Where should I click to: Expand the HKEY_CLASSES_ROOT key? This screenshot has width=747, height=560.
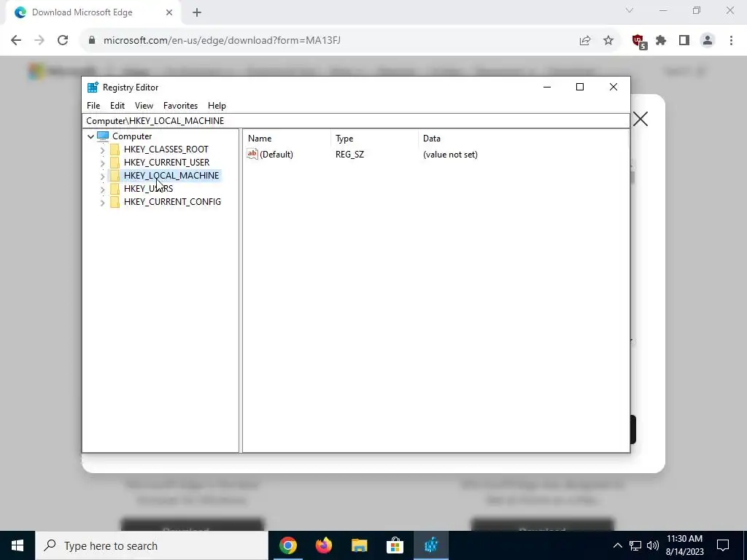click(x=102, y=150)
